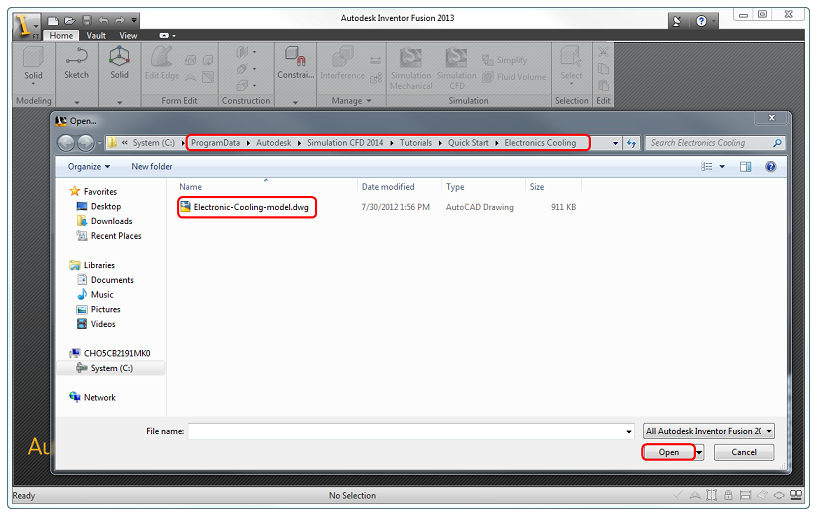
Task: Click the Solid cube primitive icon
Action: coord(119,56)
